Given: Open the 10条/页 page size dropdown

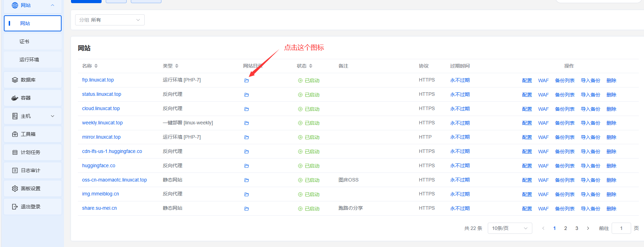Looking at the screenshot, I should point(510,228).
